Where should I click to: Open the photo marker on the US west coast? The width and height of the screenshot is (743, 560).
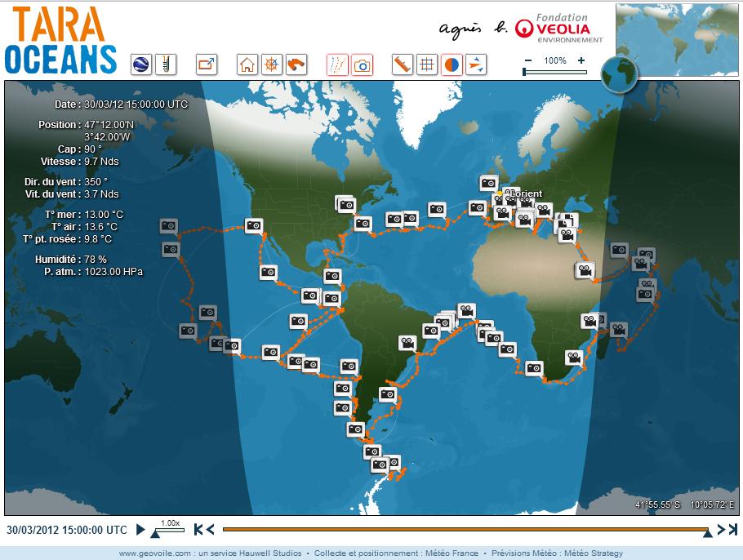(254, 225)
